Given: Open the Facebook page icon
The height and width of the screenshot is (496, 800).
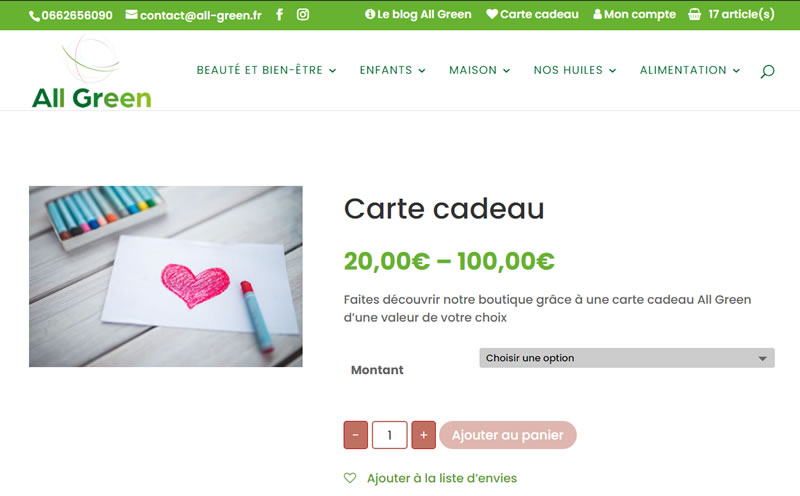Looking at the screenshot, I should coord(279,15).
